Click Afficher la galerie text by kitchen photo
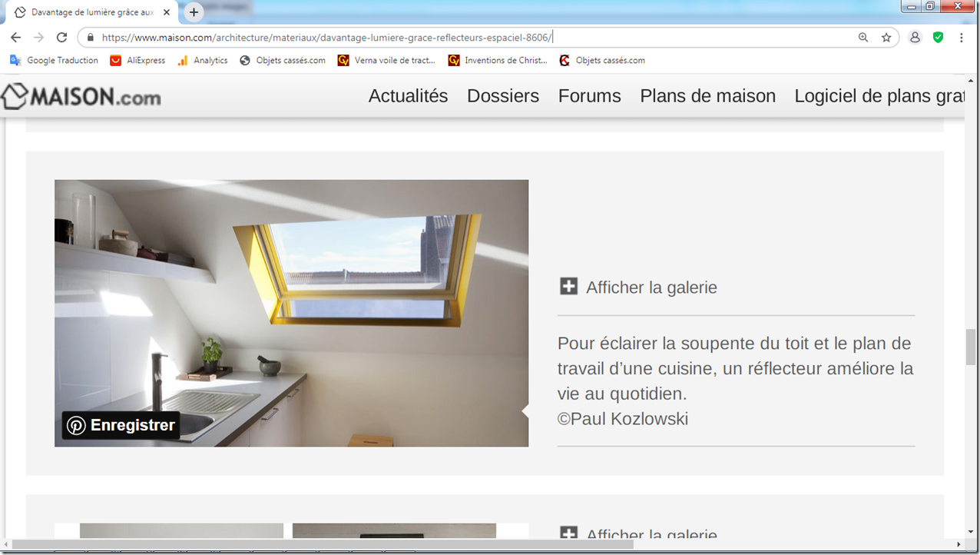Image resolution: width=980 pixels, height=555 pixels. pos(651,287)
